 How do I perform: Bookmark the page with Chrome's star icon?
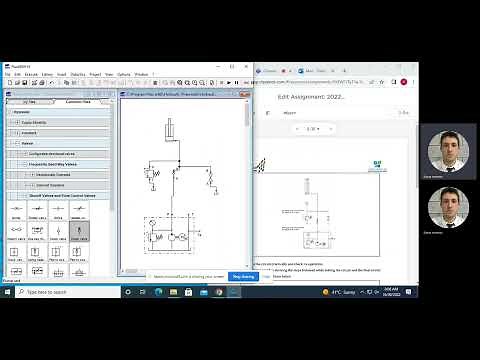(x=382, y=82)
